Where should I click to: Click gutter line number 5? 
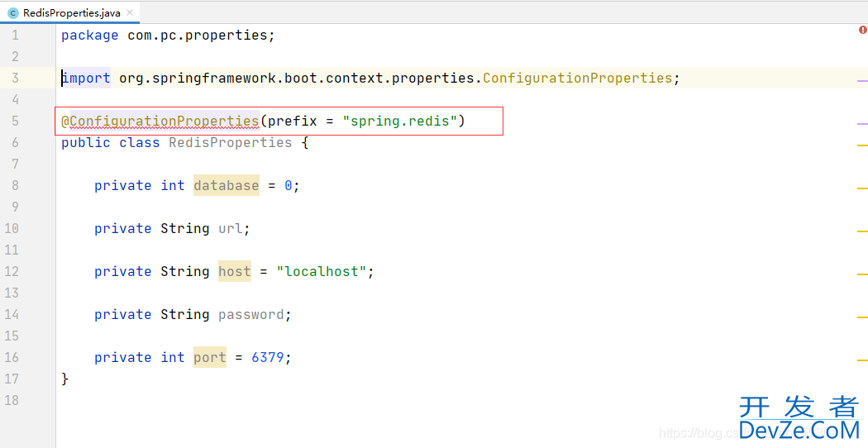15,122
